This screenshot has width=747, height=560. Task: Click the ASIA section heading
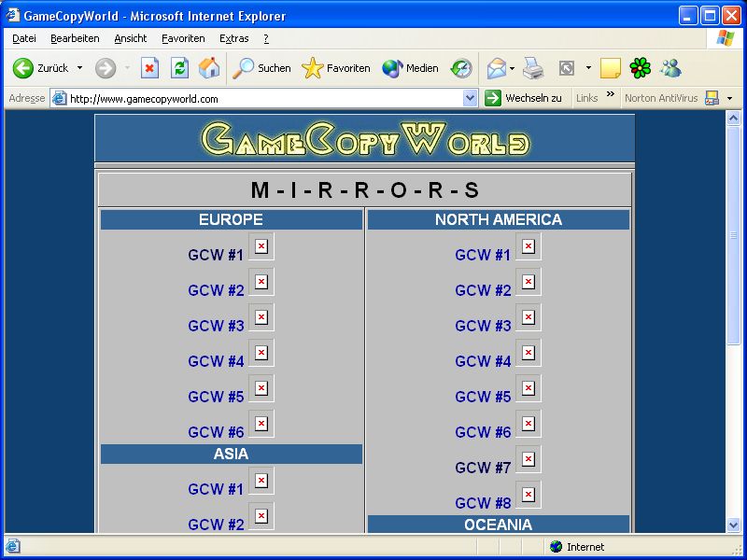point(231,454)
